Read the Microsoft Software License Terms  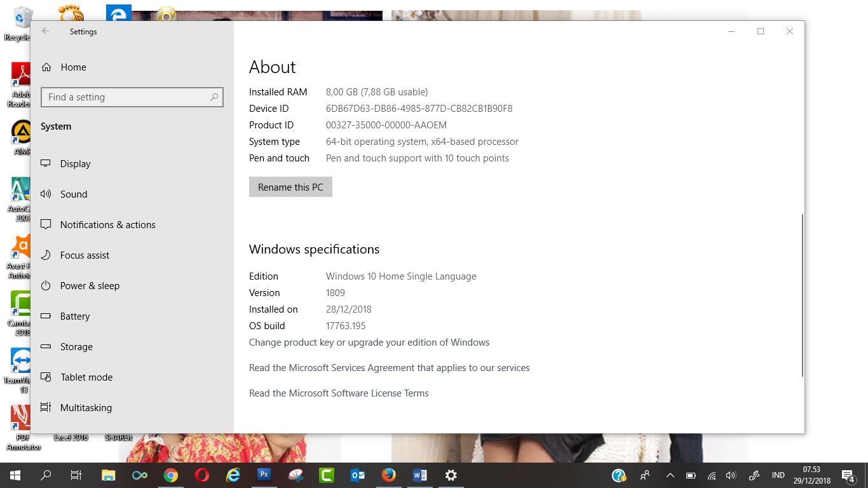click(339, 393)
